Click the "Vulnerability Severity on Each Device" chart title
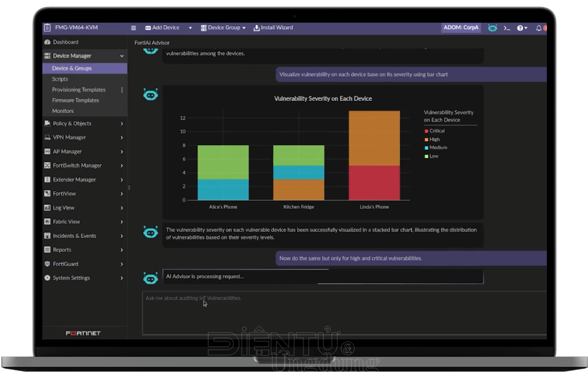This screenshot has height=380, width=588. click(323, 98)
